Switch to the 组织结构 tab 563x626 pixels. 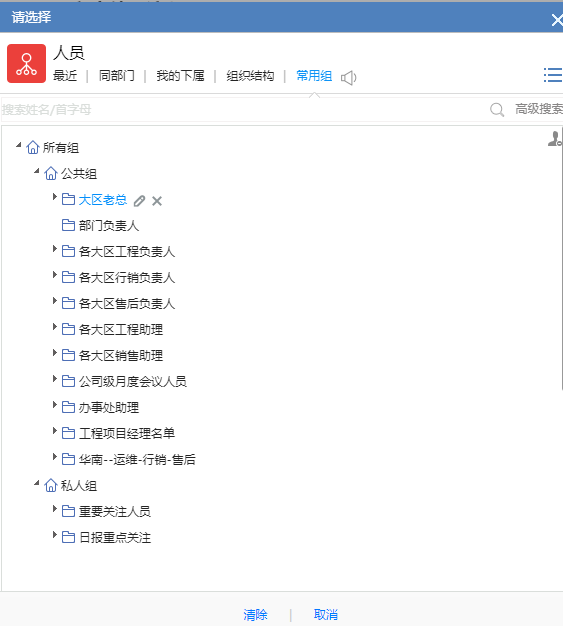[250, 75]
